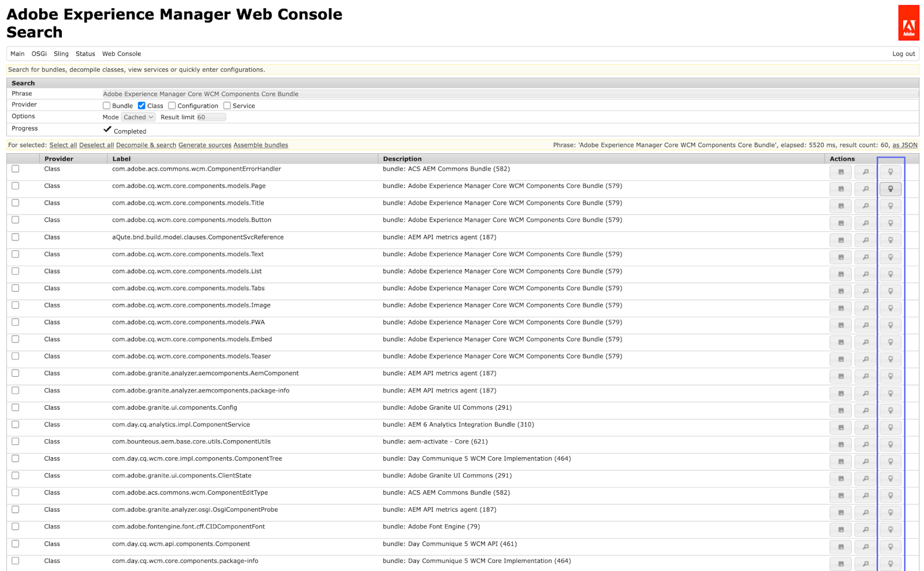
Task: Click the magnifier icon for models.List row
Action: 865,274
